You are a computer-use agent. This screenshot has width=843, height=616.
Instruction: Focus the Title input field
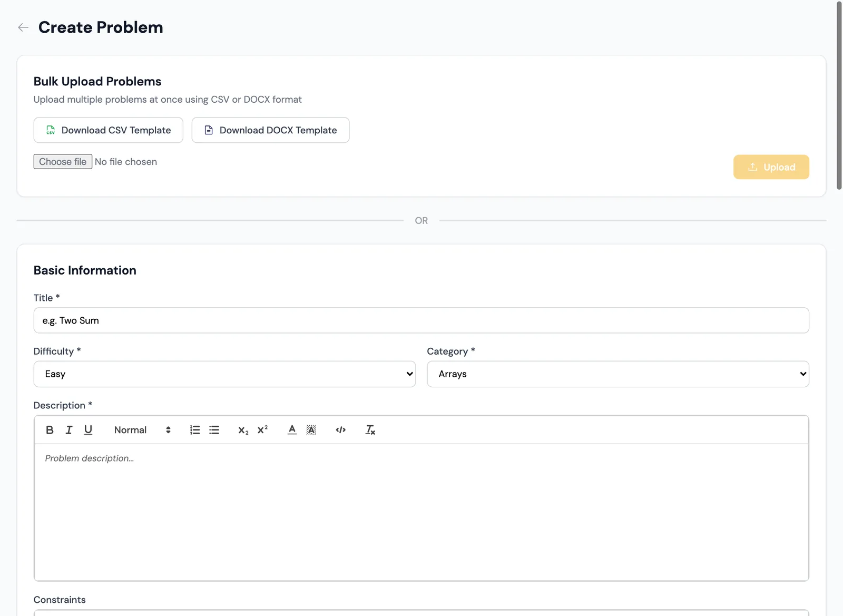coord(421,320)
